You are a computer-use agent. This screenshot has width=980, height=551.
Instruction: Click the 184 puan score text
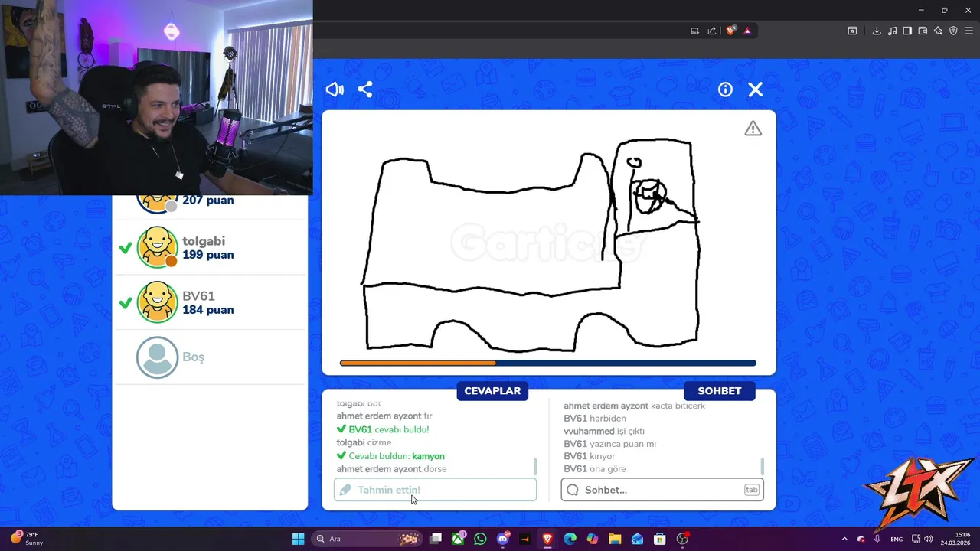[208, 310]
